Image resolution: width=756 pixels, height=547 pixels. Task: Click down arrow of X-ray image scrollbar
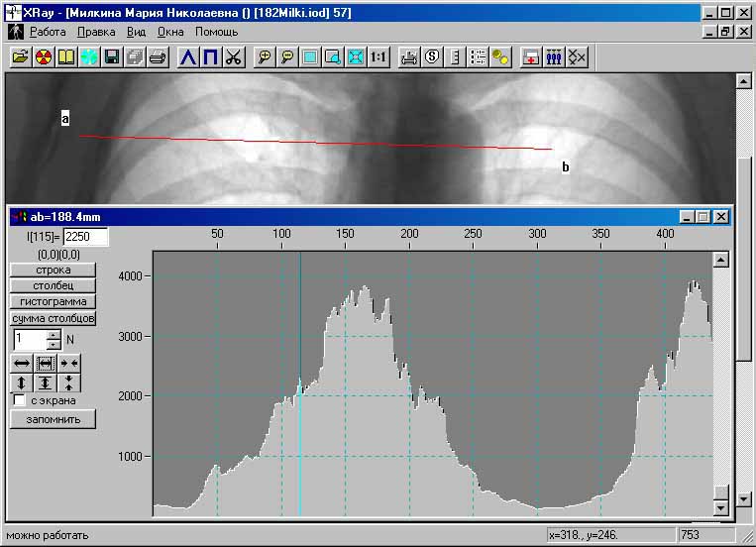[743, 498]
